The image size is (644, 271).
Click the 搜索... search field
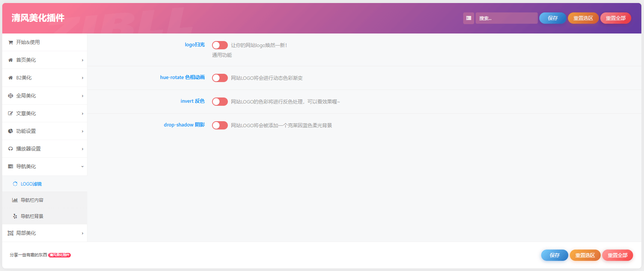[507, 18]
